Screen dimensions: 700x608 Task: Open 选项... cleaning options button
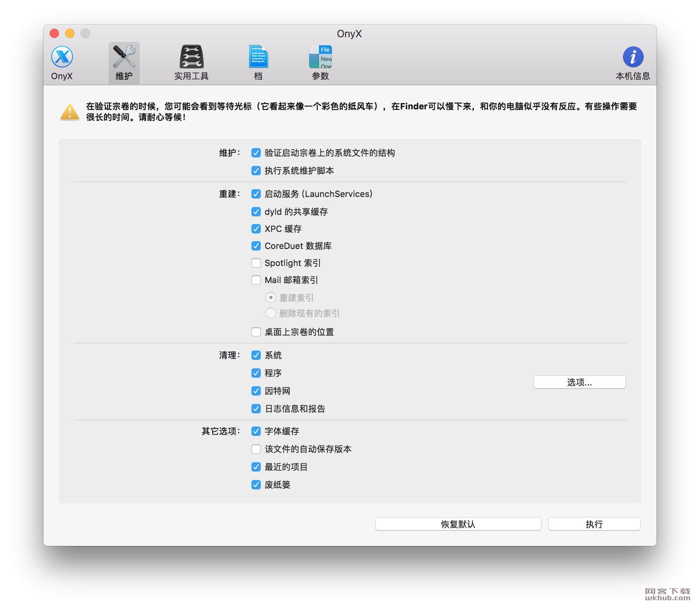pyautogui.click(x=579, y=382)
